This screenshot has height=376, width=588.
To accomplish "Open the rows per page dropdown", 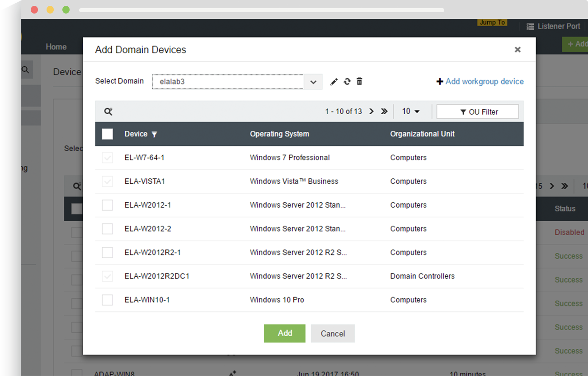I will (x=411, y=111).
